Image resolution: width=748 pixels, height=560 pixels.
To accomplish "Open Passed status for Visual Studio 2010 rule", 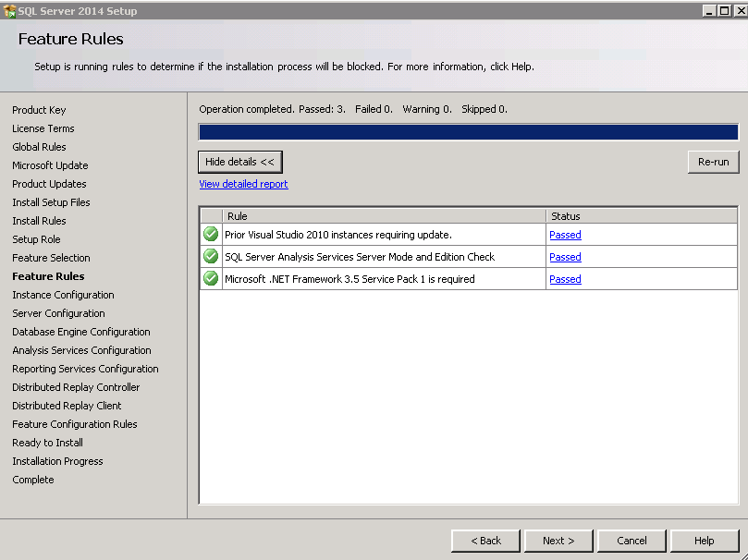I will tap(565, 235).
